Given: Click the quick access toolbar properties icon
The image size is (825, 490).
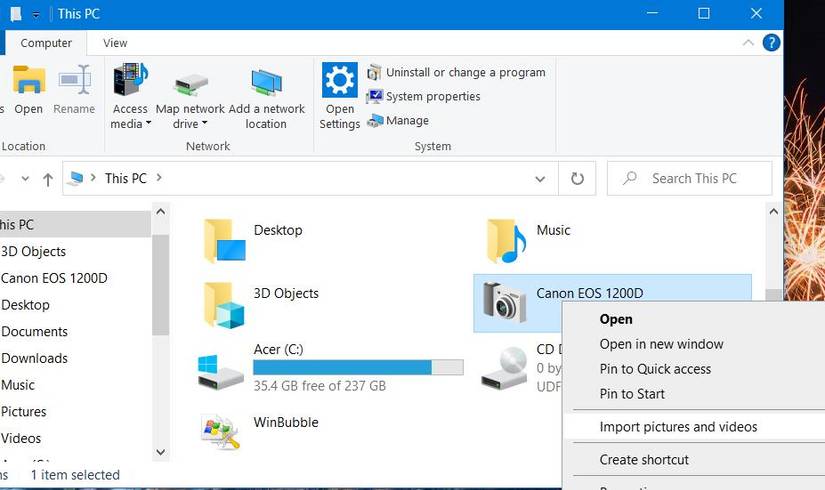Looking at the screenshot, I should click(x=16, y=14).
